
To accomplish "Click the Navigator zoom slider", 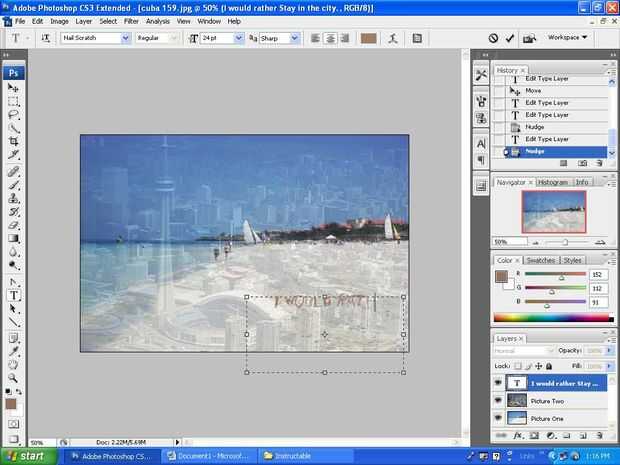I will [x=566, y=242].
